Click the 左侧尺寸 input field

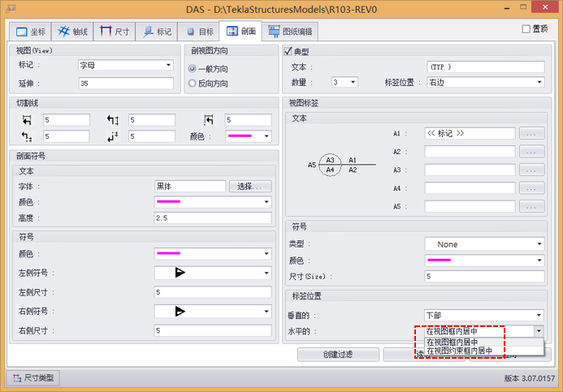click(213, 292)
